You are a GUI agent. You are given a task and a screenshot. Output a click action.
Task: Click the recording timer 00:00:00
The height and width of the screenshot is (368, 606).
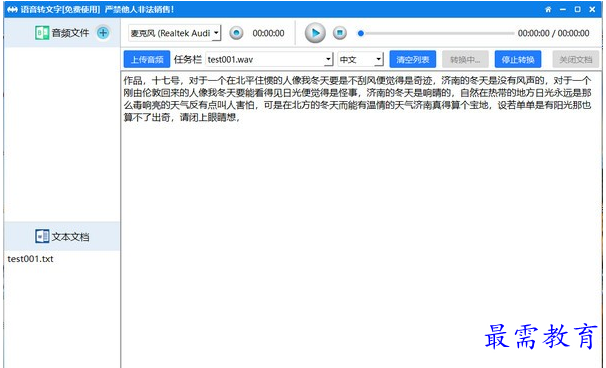click(268, 33)
